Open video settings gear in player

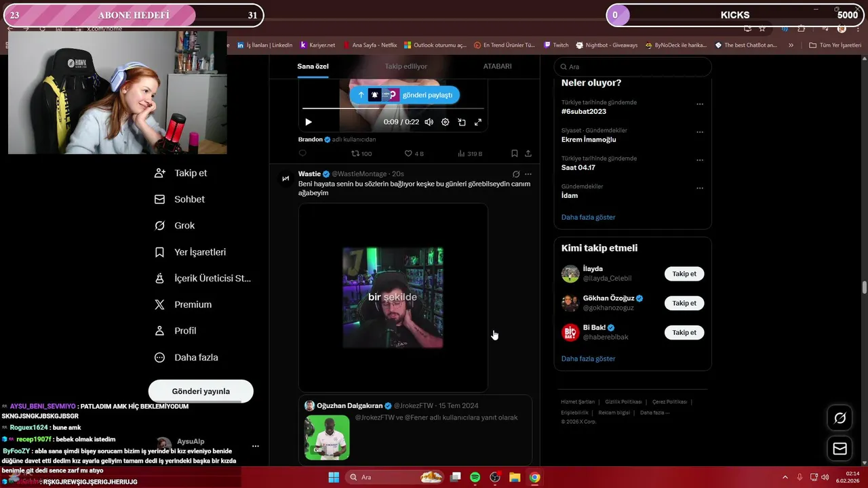coord(446,122)
